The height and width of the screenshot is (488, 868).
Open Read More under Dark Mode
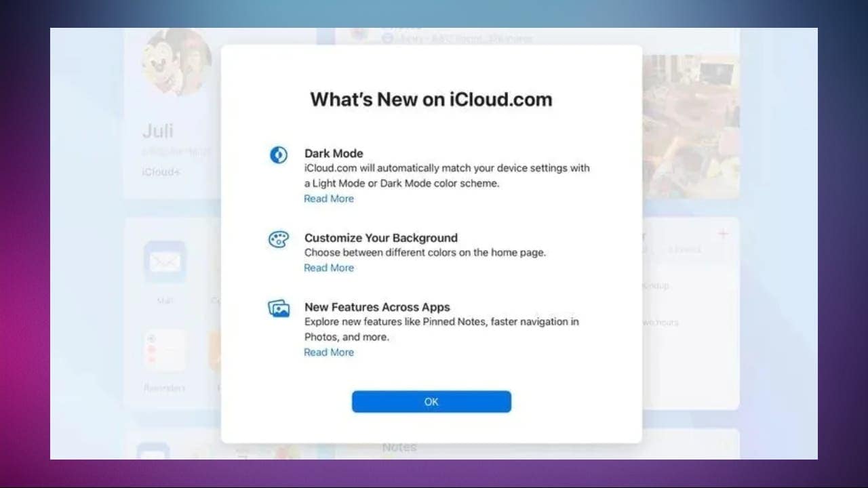[329, 199]
